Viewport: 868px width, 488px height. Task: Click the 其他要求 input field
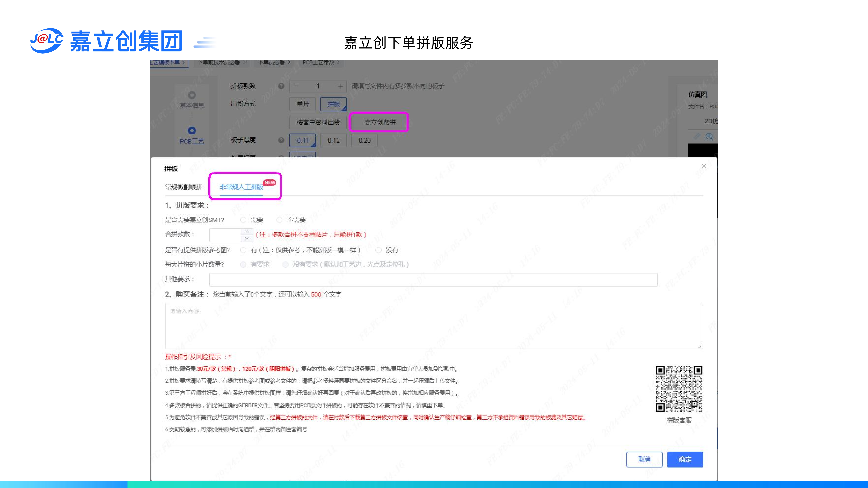[x=433, y=280]
